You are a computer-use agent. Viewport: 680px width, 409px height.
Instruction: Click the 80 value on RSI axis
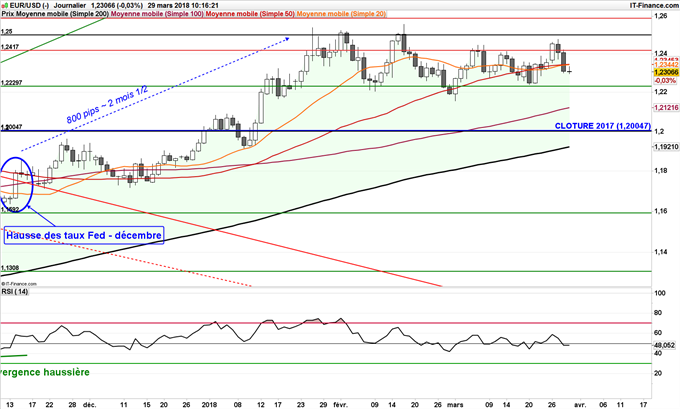[658, 313]
